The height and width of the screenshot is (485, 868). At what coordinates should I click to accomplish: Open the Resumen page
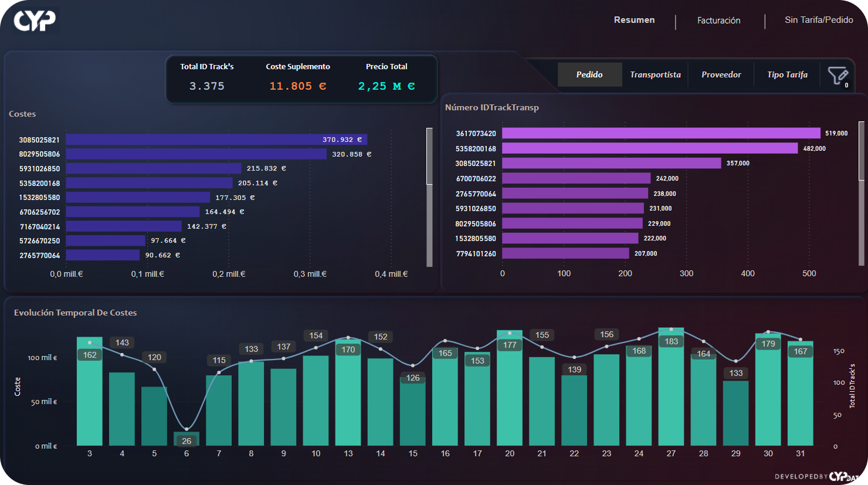click(x=634, y=20)
